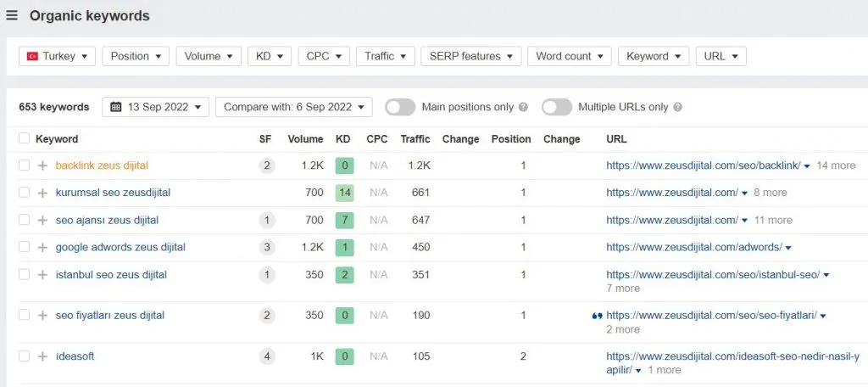Viewport: 868px width, 387px height.
Task: Open the Position filter dropdown
Action: 136,56
